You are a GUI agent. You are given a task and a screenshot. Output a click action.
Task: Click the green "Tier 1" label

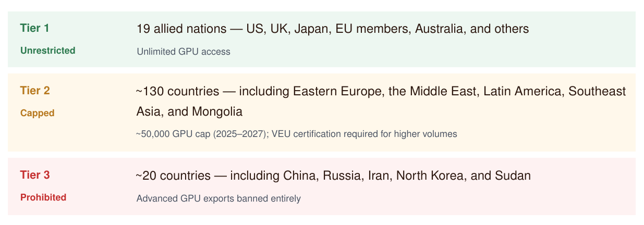34,28
